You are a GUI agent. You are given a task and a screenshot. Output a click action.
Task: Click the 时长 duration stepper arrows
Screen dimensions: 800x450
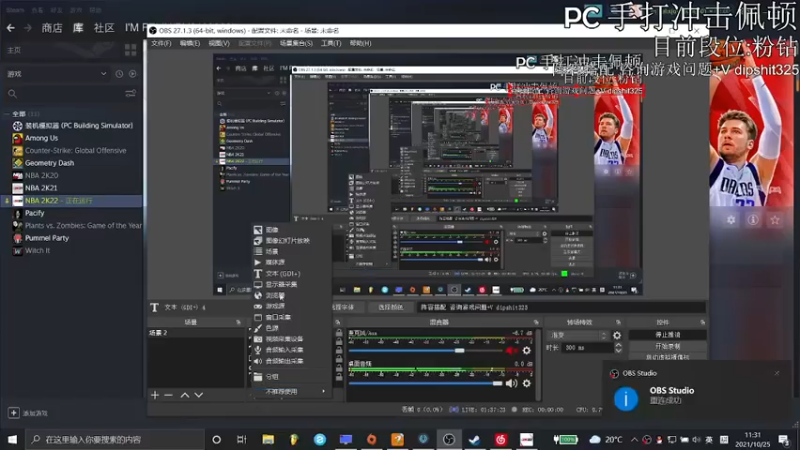(x=618, y=348)
